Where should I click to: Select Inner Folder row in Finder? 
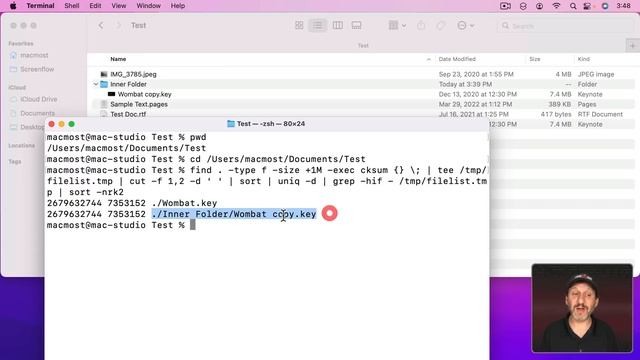tap(363, 84)
